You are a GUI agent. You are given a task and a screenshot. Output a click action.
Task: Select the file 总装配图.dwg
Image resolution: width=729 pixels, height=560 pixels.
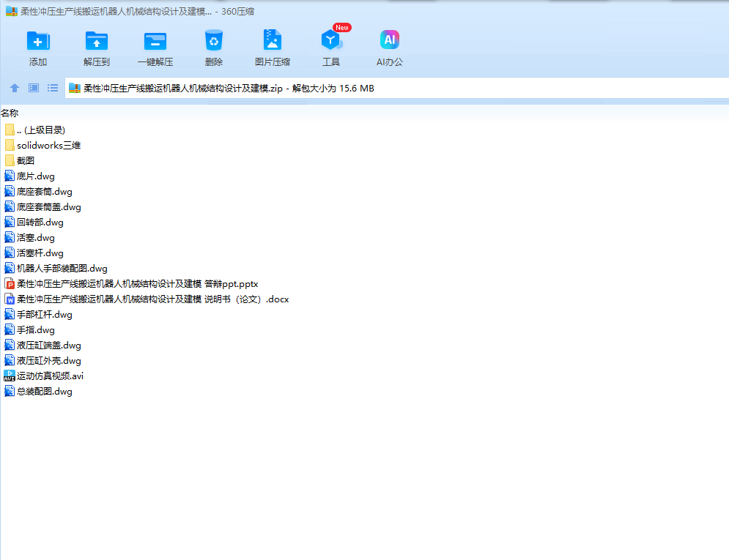tap(39, 391)
